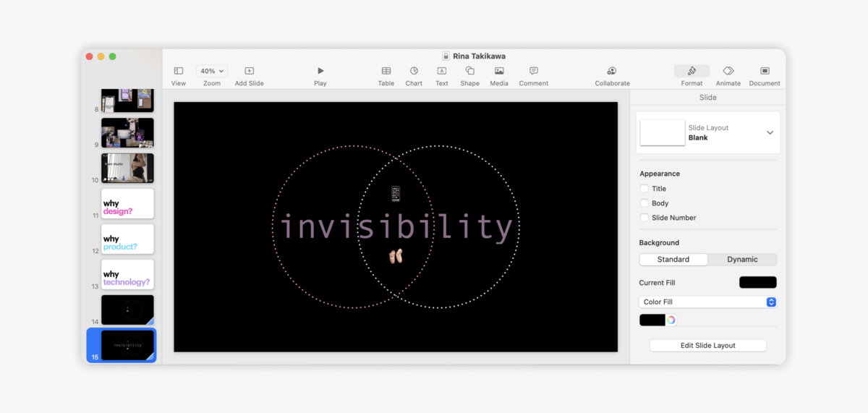Select slide 14 thumbnail
This screenshot has width=868, height=413.
[x=127, y=310]
